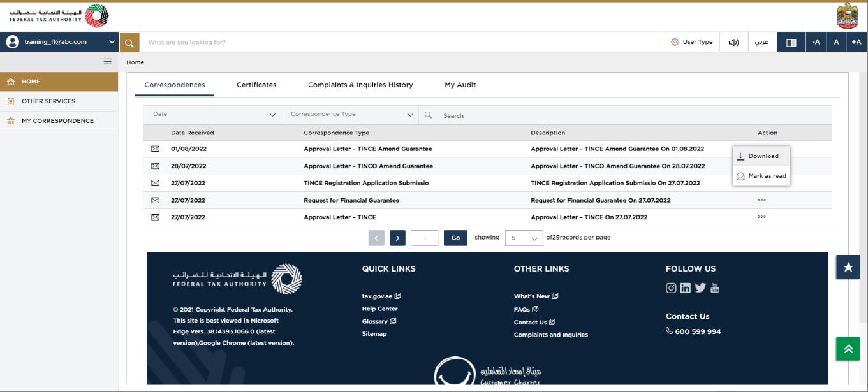Open Complaints & Inquiries History tab

[x=360, y=85]
